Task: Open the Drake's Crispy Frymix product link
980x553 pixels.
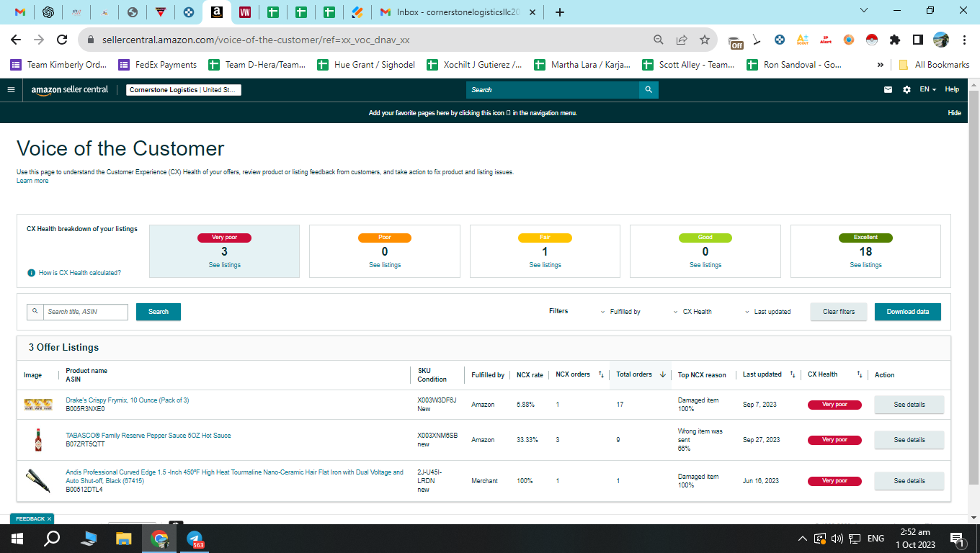Action: click(128, 400)
